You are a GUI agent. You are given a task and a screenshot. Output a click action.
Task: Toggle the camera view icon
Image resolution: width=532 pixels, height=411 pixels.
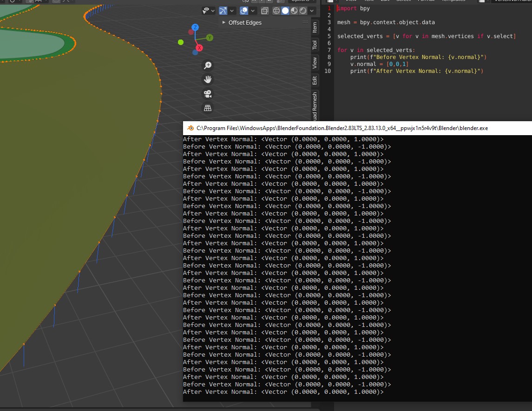pos(208,94)
